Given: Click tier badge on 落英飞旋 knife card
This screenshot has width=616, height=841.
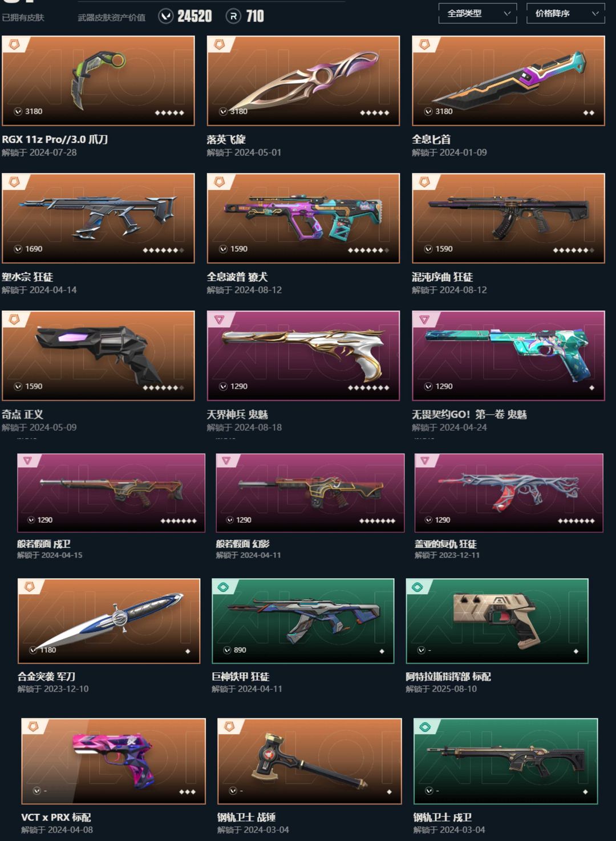Looking at the screenshot, I should (220, 44).
